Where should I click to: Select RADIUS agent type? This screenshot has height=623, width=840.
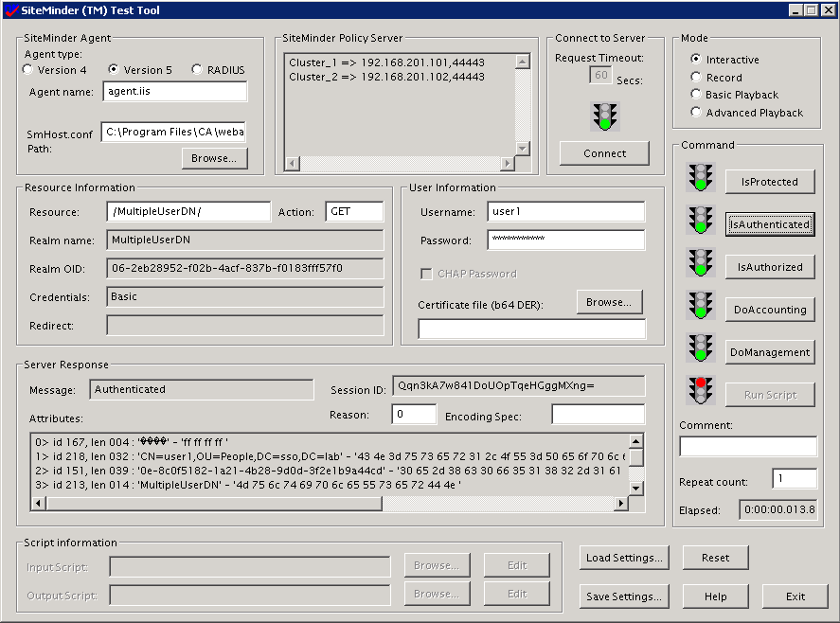[x=197, y=70]
